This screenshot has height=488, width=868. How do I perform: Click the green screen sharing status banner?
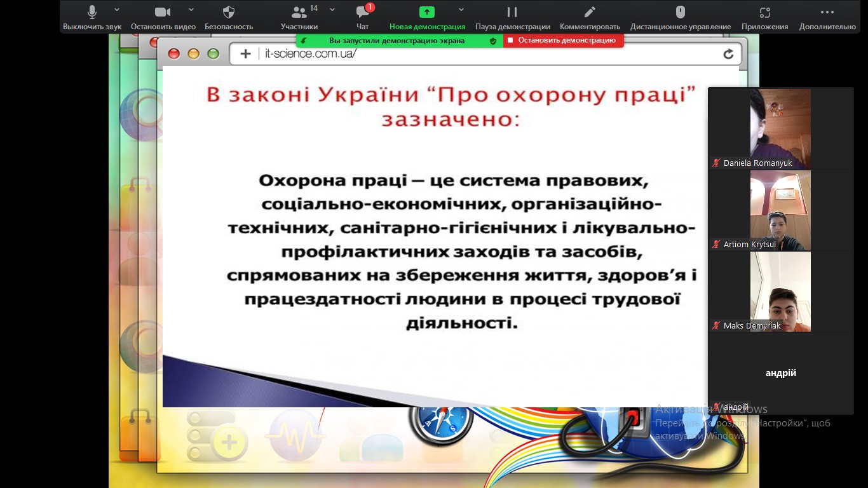(397, 40)
